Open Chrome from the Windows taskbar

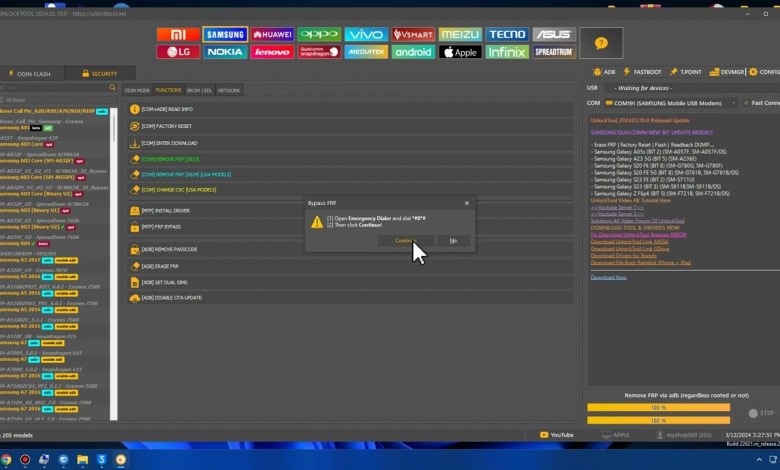pyautogui.click(x=8, y=459)
